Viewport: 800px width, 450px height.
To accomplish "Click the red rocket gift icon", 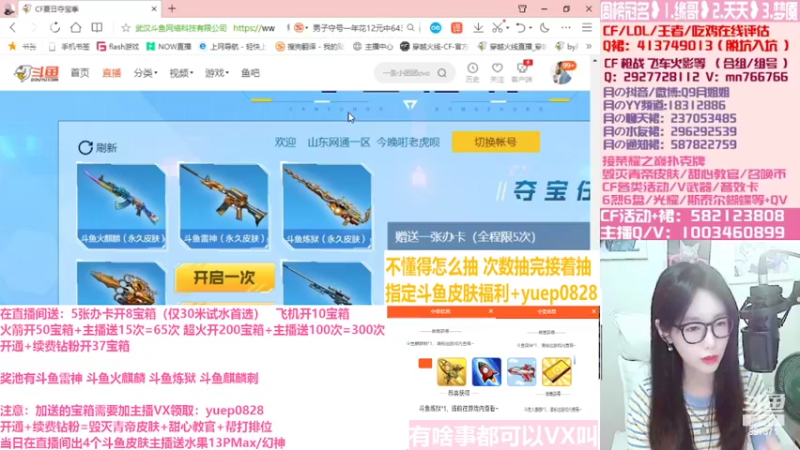I will [487, 372].
